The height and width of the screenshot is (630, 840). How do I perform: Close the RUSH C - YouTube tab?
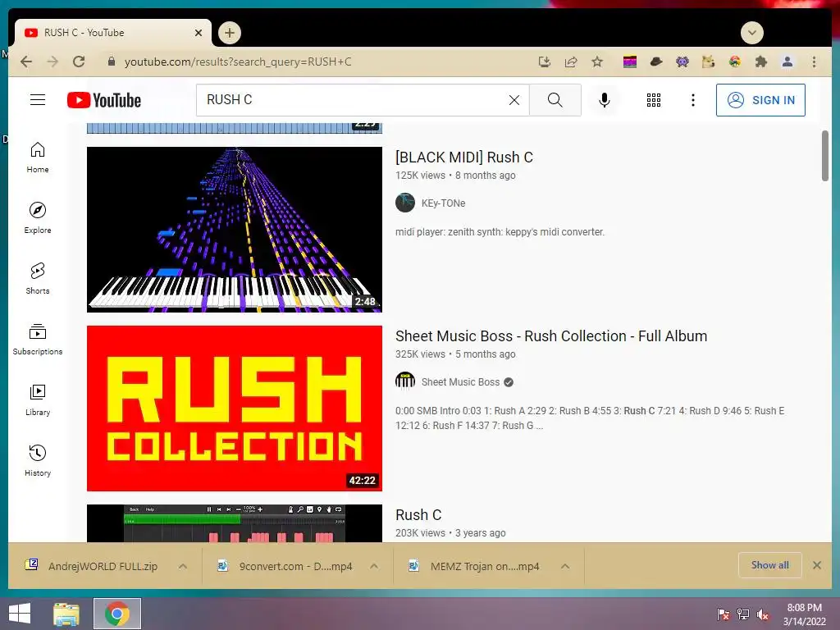click(199, 33)
